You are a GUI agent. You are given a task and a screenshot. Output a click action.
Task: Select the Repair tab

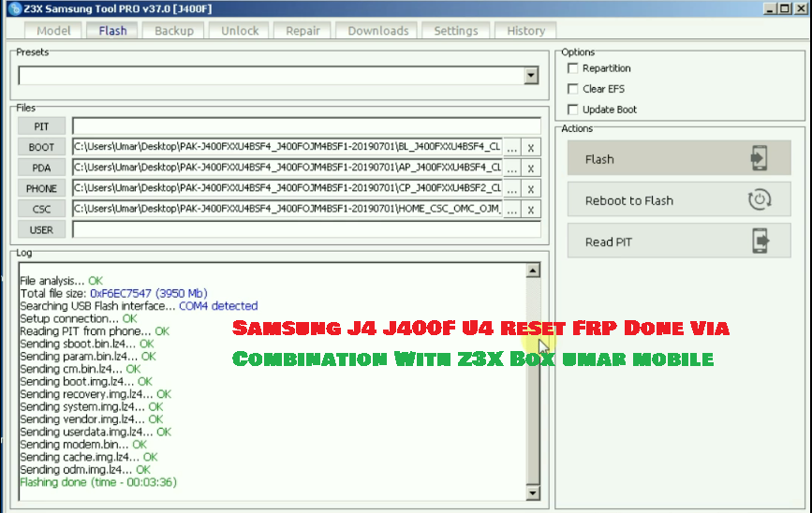click(303, 31)
